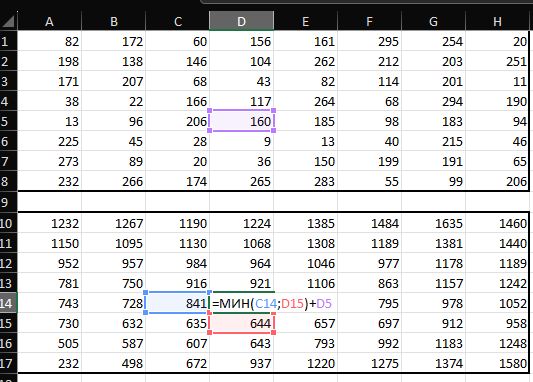Click cell H2 with value 251
This screenshot has height=382, width=533.
coord(498,61)
